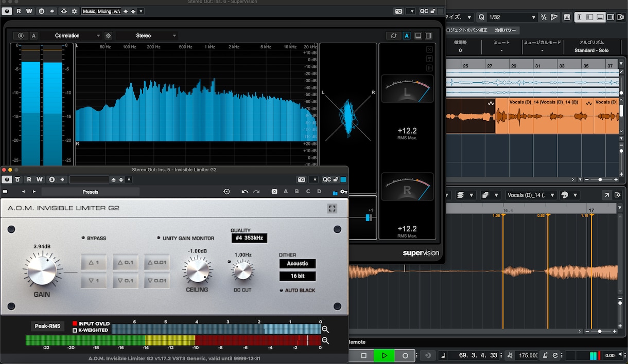Open the license key icon in Invisible Limiter
Viewport: 628px width, 364px height.
pyautogui.click(x=343, y=192)
